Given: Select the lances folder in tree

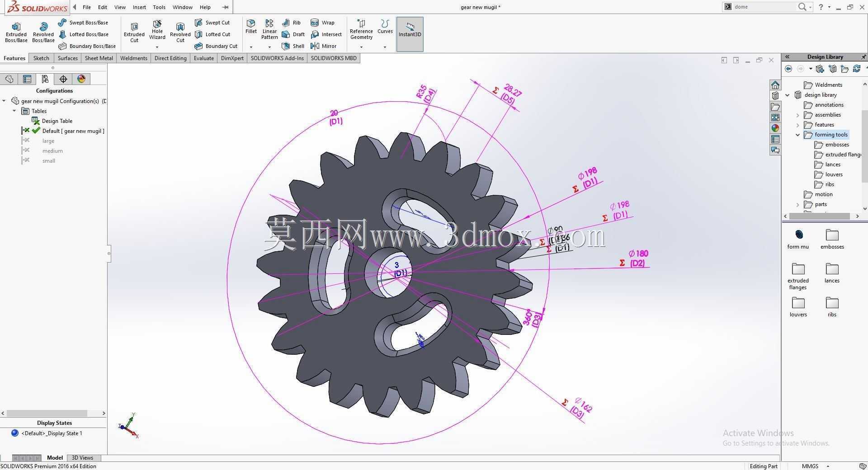Looking at the screenshot, I should 828,164.
